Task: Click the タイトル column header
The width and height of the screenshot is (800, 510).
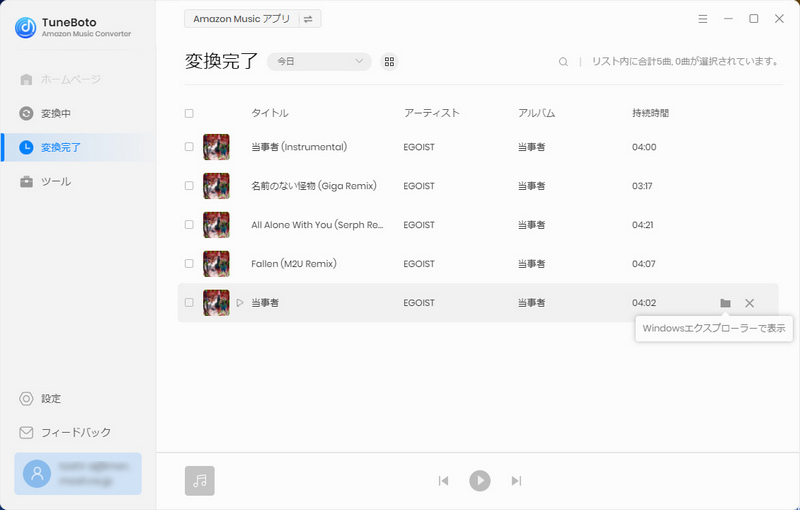Action: [x=270, y=113]
